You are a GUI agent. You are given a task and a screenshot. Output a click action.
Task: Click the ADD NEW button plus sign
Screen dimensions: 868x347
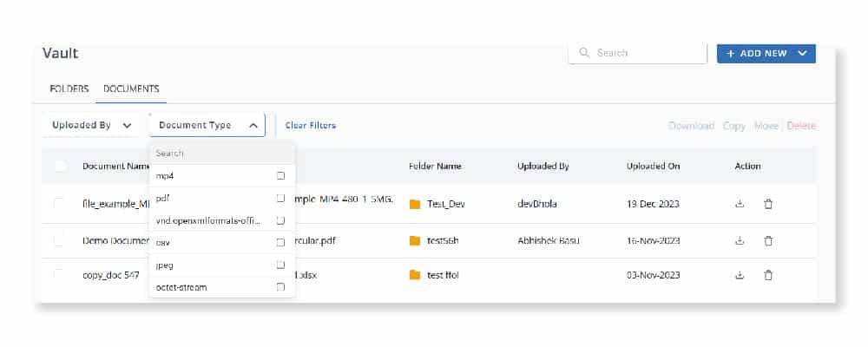coord(731,54)
